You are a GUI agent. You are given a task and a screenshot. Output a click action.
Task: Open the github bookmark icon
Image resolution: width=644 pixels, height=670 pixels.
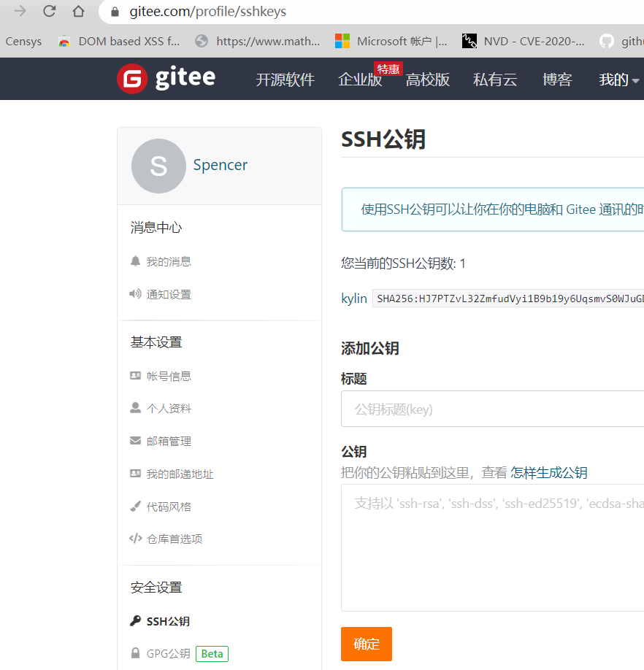[606, 42]
